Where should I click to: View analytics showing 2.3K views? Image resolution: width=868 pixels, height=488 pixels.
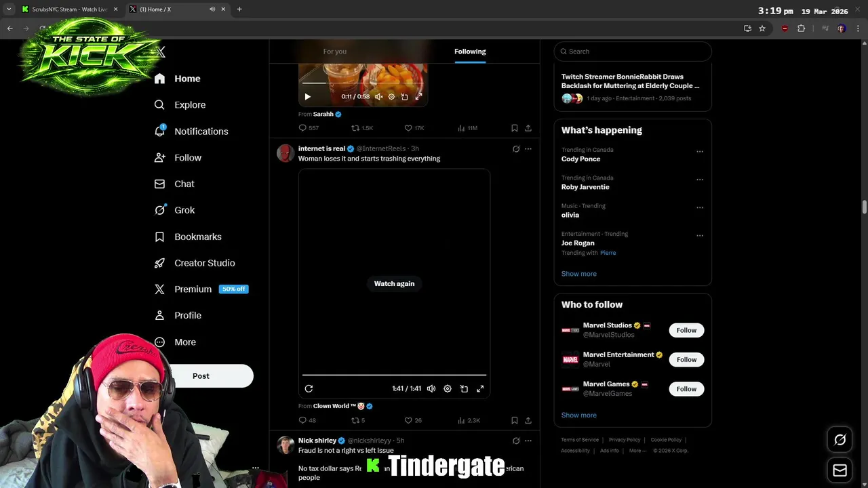[469, 420]
